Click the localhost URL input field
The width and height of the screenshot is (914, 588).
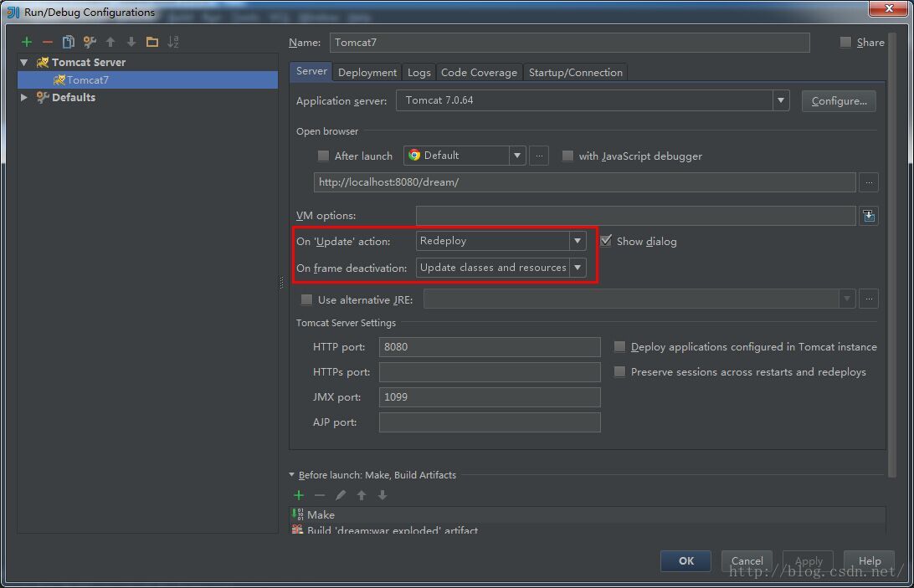point(585,182)
